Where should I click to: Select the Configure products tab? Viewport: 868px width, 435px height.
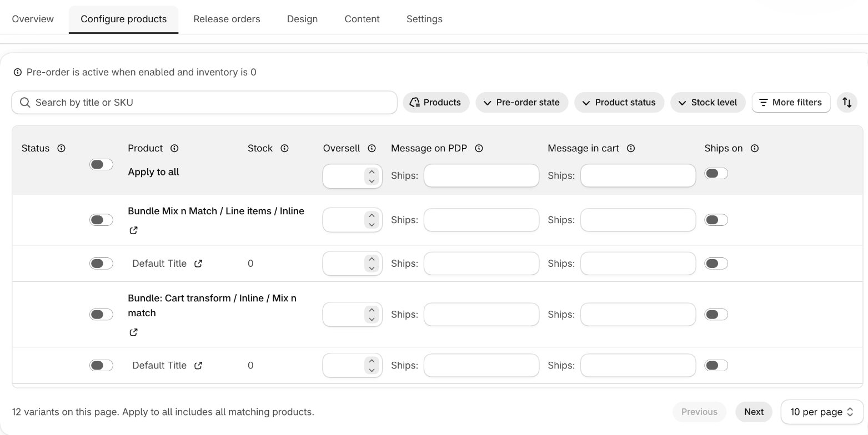123,19
